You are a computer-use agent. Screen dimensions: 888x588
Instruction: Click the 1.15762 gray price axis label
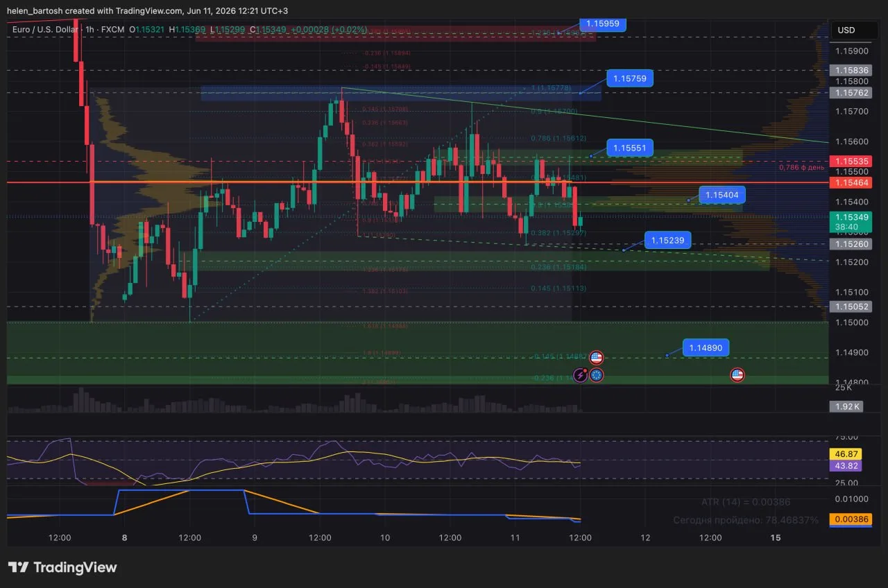851,92
